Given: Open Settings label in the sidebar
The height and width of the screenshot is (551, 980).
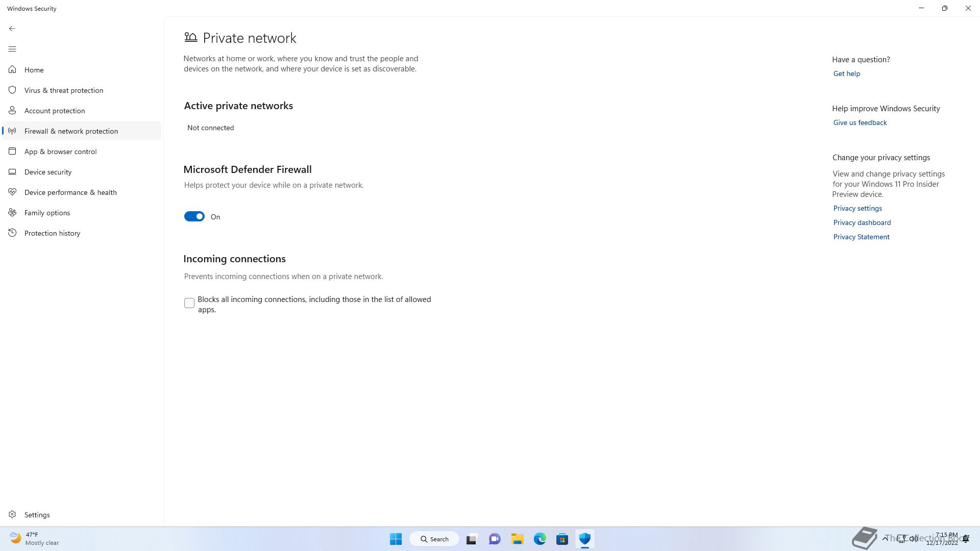Looking at the screenshot, I should click(x=37, y=515).
